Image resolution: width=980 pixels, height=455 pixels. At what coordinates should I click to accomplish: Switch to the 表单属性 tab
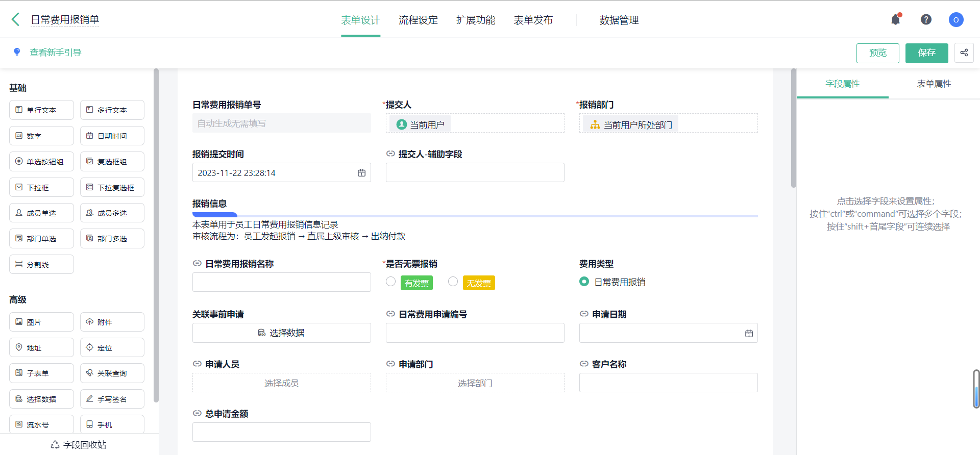click(934, 84)
